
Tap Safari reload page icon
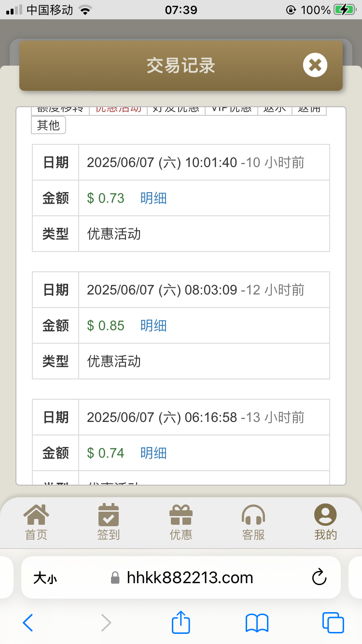click(319, 577)
